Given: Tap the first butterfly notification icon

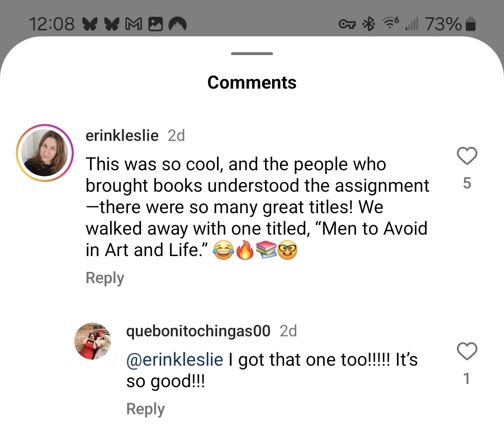Looking at the screenshot, I should (x=89, y=24).
